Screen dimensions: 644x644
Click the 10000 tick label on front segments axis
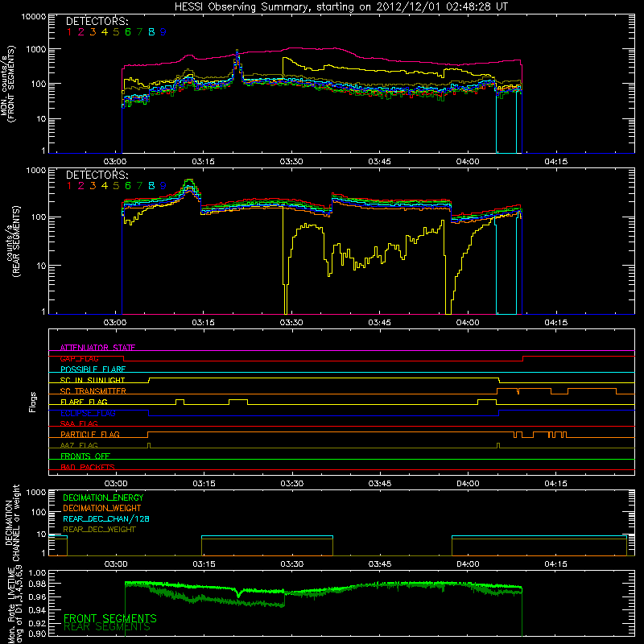tap(34, 16)
